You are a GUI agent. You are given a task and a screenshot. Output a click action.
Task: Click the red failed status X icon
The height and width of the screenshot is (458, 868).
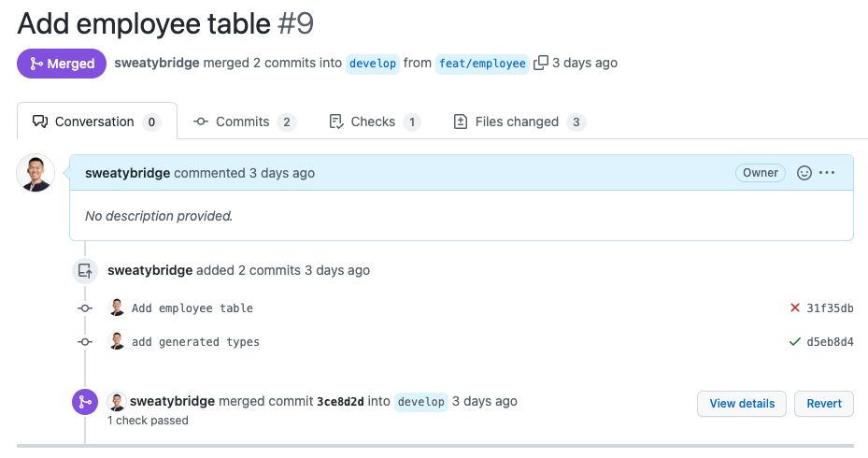795,308
